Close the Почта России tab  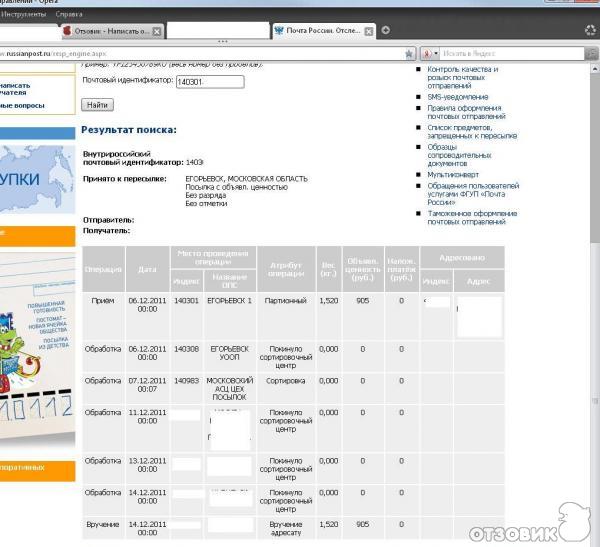coord(369,31)
